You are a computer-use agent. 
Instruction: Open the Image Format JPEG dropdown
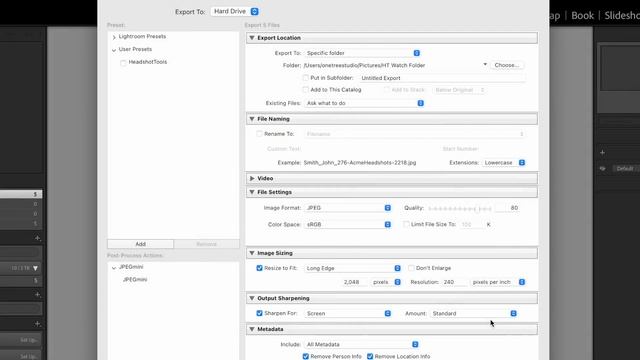click(348, 208)
